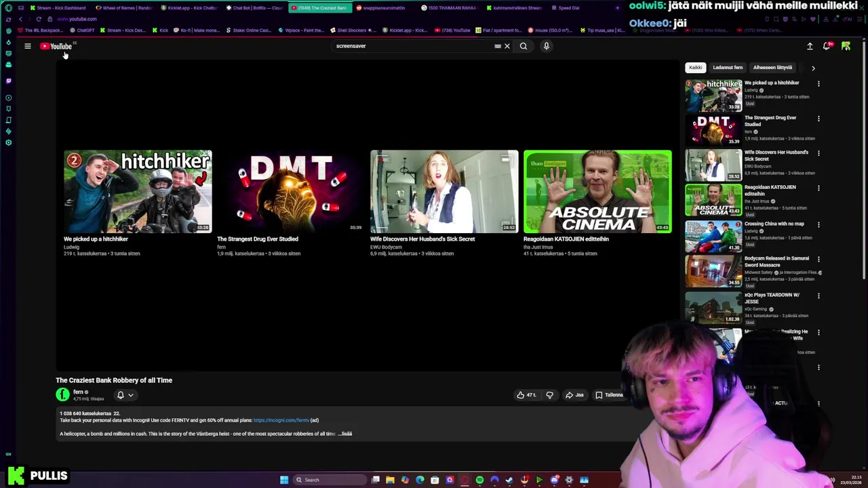Screen dimensions: 868x488
Task: Click the YouTube search input field
Action: pyautogui.click(x=414, y=46)
